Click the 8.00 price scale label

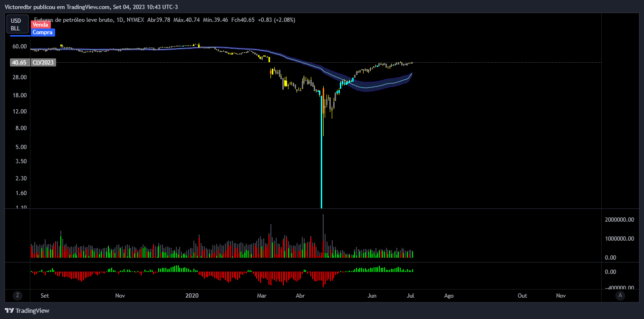pyautogui.click(x=20, y=128)
